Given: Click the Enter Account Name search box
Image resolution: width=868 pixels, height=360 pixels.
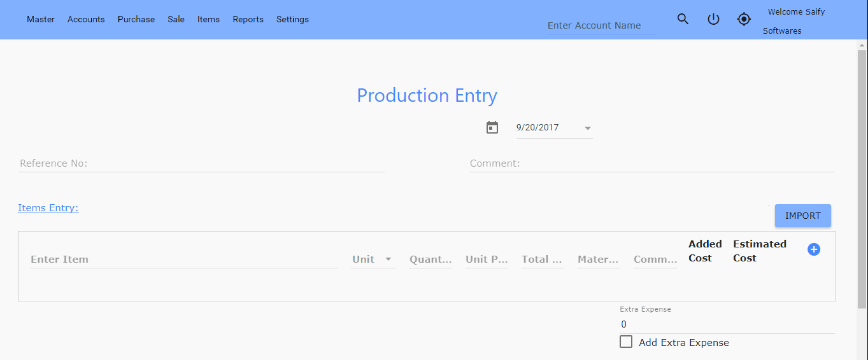Looking at the screenshot, I should tap(601, 25).
